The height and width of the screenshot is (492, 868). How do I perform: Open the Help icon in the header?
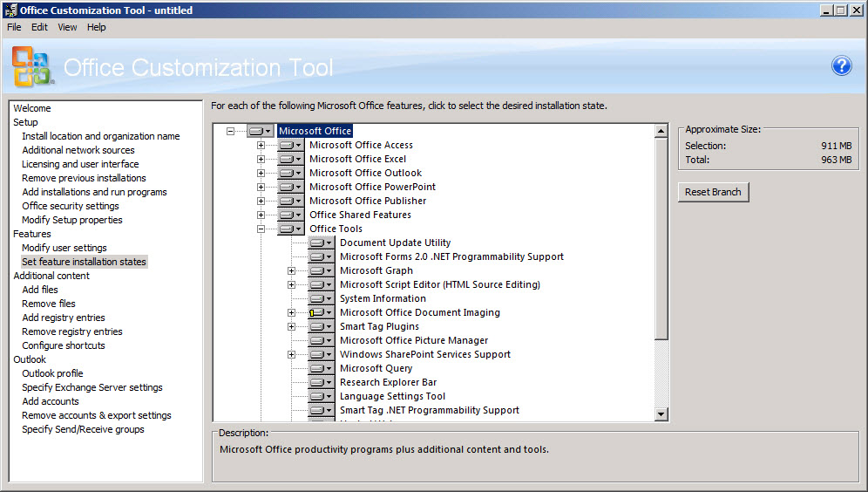[842, 66]
